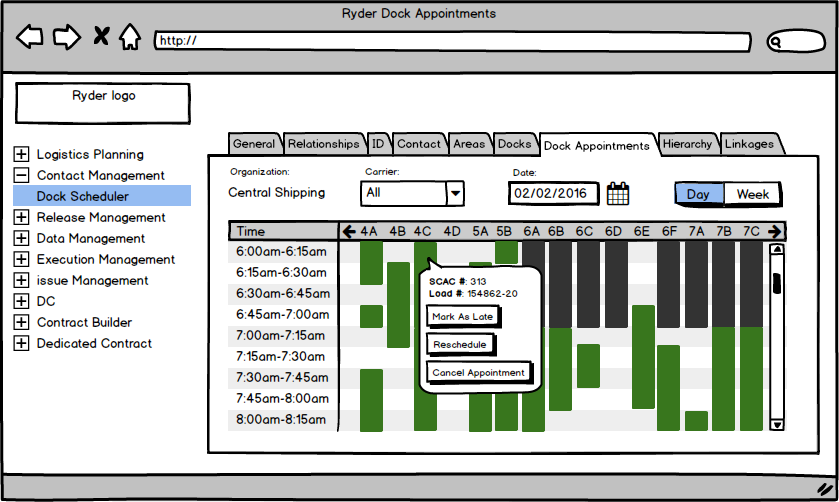Click the Mark As Late button
Image resolution: width=839 pixels, height=502 pixels.
click(461, 317)
